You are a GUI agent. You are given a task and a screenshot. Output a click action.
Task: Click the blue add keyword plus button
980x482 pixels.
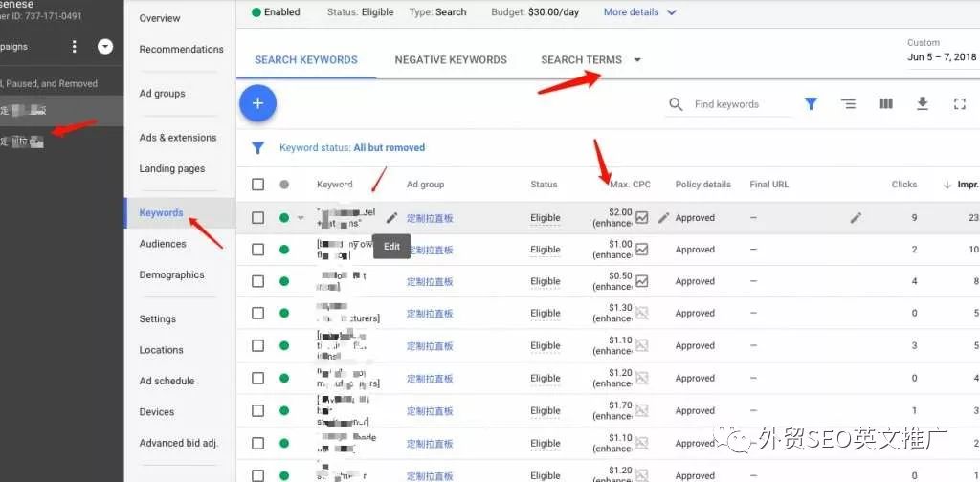tap(256, 103)
